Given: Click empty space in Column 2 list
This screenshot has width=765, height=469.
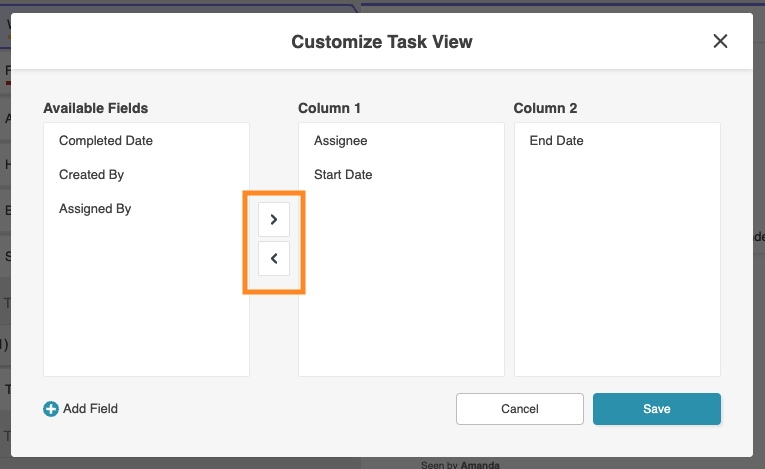Looking at the screenshot, I should pyautogui.click(x=616, y=270).
